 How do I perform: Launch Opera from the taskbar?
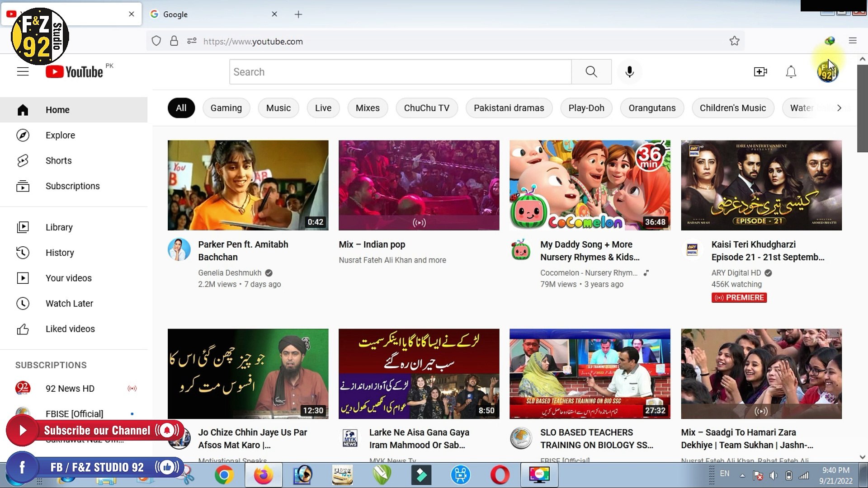500,475
